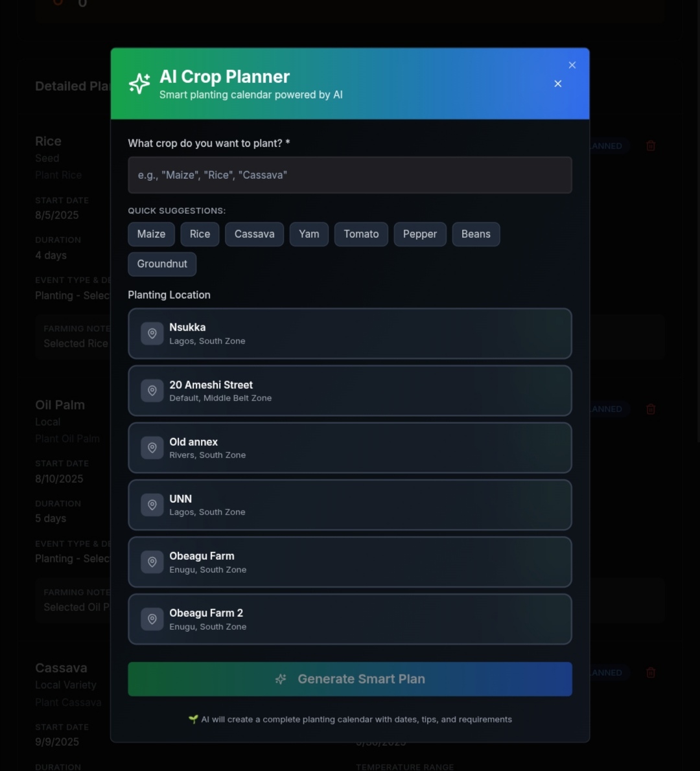This screenshot has width=700, height=771.
Task: Choose Obeagu Farm as planting location
Action: (x=350, y=562)
